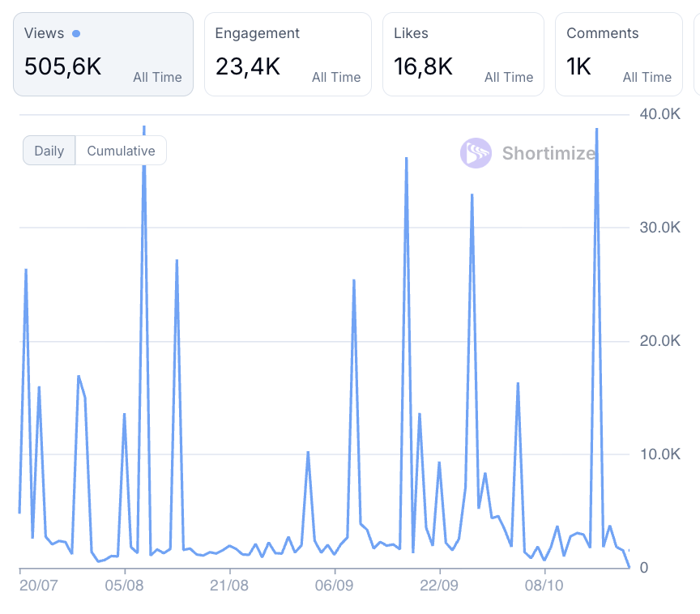Choose the Comments metric card
This screenshot has width=700, height=614.
click(x=619, y=54)
